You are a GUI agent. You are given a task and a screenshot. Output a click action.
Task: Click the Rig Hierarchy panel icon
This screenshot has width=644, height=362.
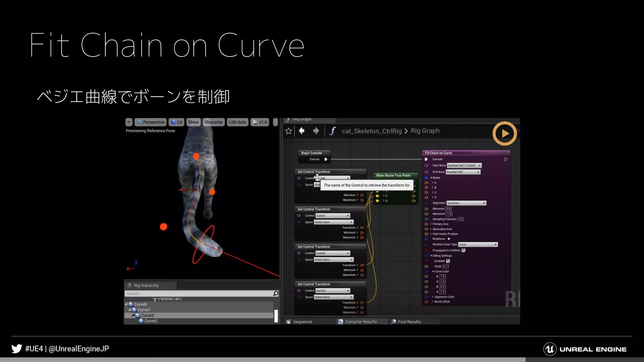tap(129, 285)
